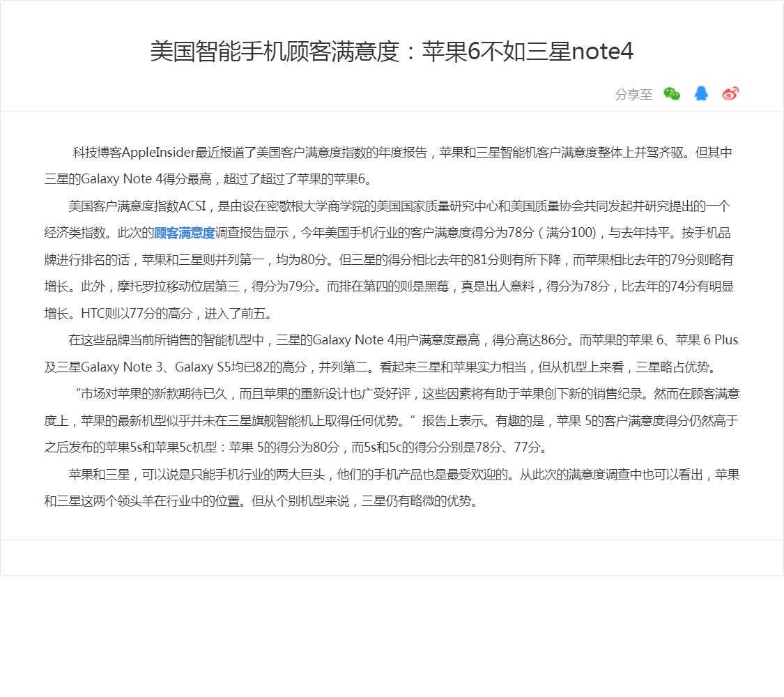Click the 分享至 label
The height and width of the screenshot is (697, 784).
pyautogui.click(x=633, y=94)
